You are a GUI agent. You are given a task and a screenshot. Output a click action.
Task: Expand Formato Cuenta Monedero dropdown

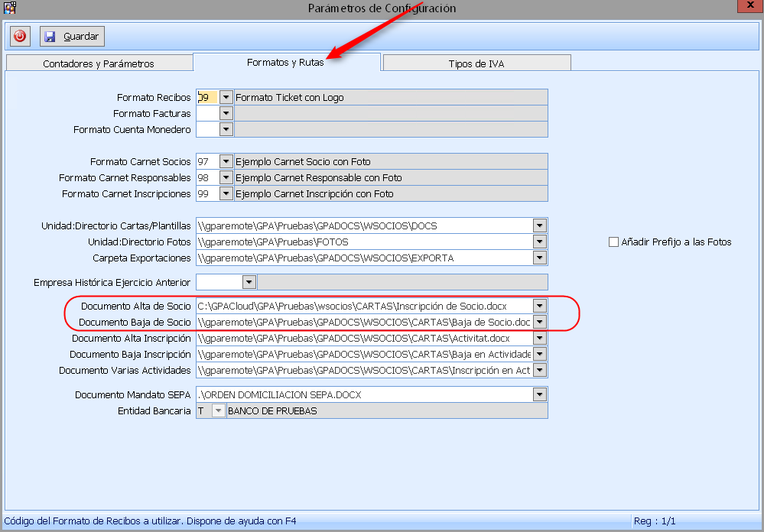click(226, 130)
